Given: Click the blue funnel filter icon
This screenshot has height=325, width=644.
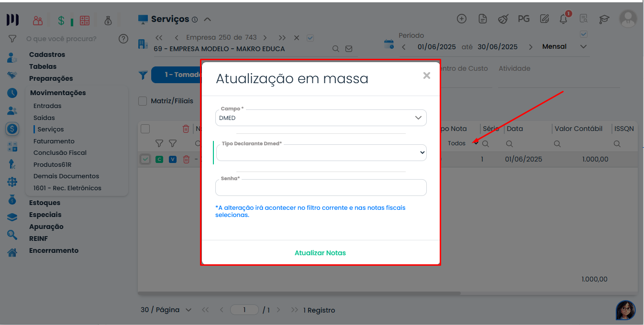Looking at the screenshot, I should [143, 75].
